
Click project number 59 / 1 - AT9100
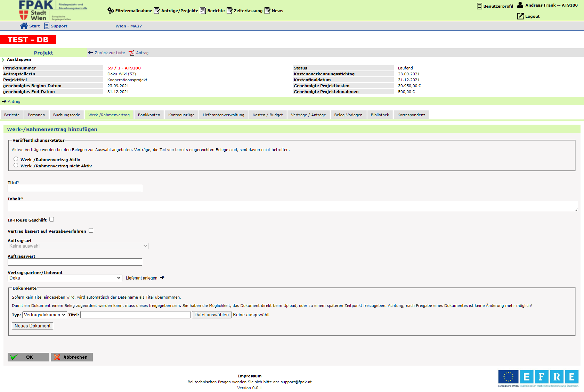(124, 68)
